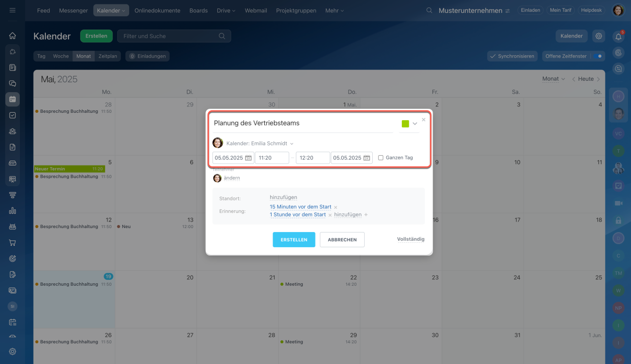The height and width of the screenshot is (364, 631).
Task: Open the feed news icon in sidebar
Action: click(12, 67)
